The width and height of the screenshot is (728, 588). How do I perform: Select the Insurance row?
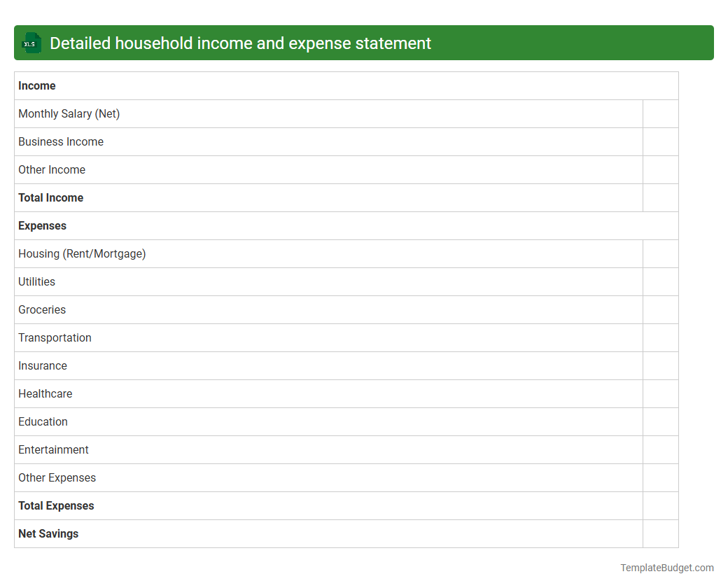[43, 365]
